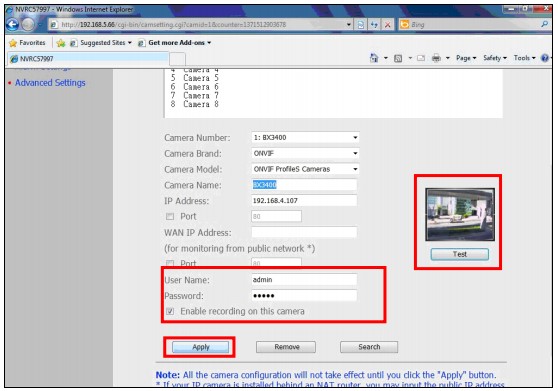
Task: Open the Suggested Sites dropdown
Action: [101, 43]
